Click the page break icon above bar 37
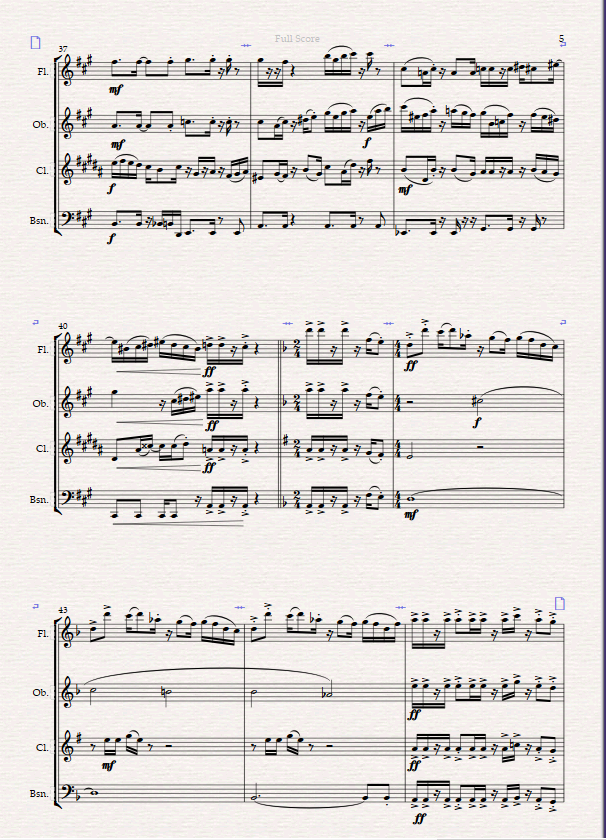 click(x=35, y=42)
